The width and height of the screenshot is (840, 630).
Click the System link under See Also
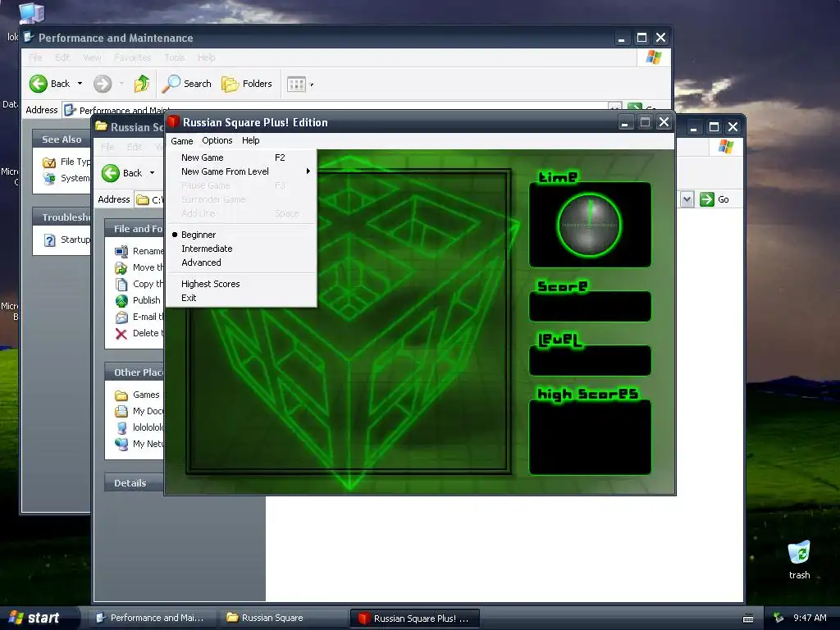click(x=75, y=178)
